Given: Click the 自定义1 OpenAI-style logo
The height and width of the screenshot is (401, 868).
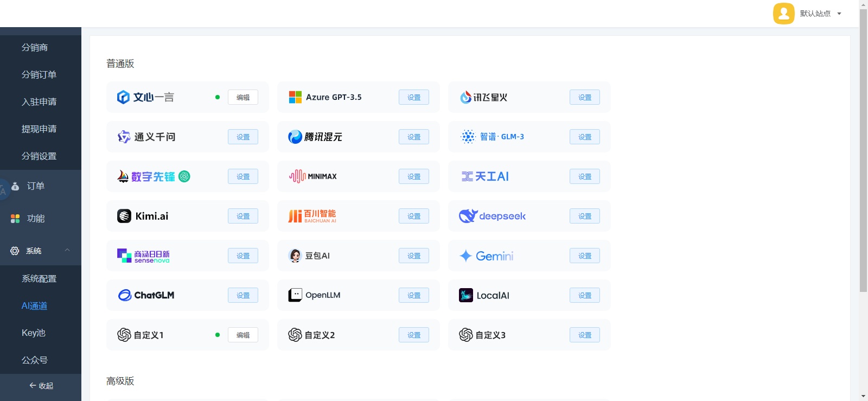Looking at the screenshot, I should pos(124,335).
